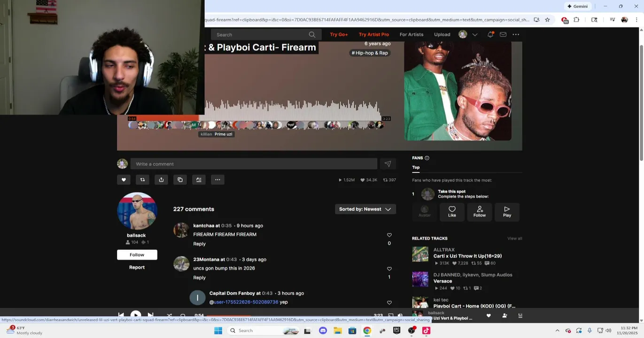Open Chrome's three-dot menu

(636, 20)
